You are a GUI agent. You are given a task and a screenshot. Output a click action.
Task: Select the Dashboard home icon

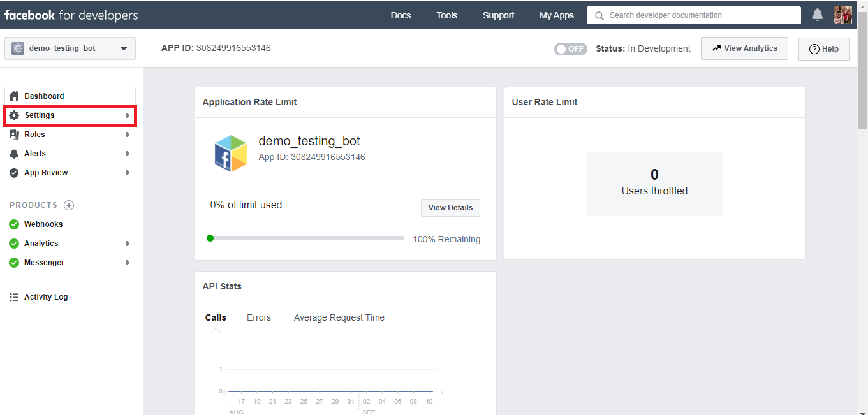(15, 96)
